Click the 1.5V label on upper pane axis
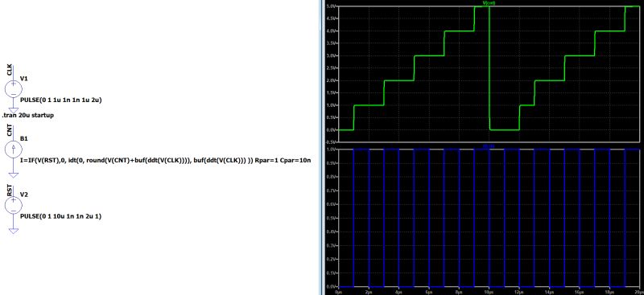Screen dimensions: 644x295 click(x=331, y=92)
